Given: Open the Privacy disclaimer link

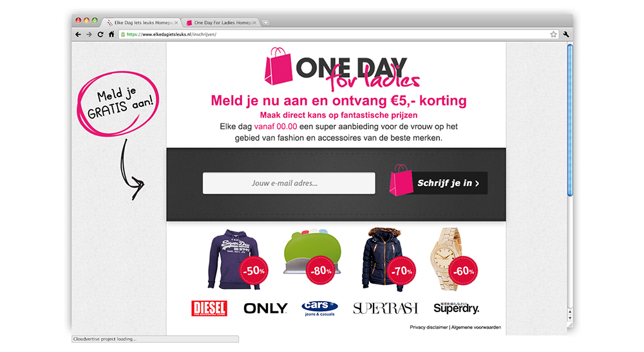Looking at the screenshot, I should point(428,328).
